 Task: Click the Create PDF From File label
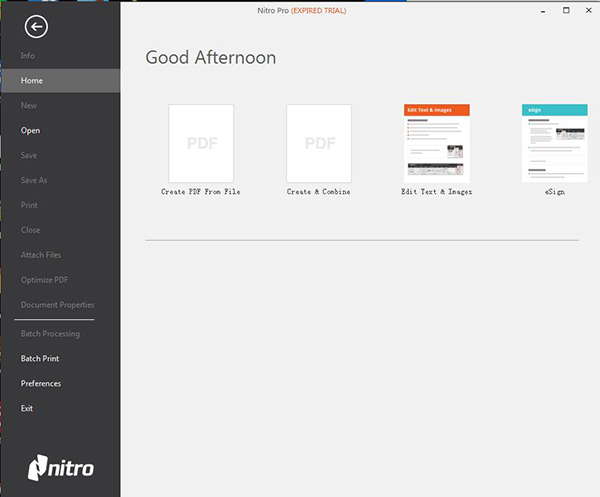click(x=201, y=192)
